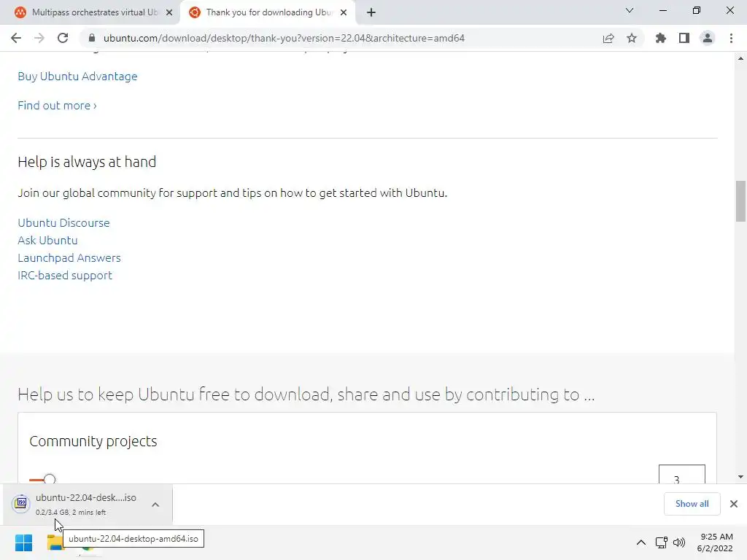
Task: View site security lock info
Action: pyautogui.click(x=92, y=38)
